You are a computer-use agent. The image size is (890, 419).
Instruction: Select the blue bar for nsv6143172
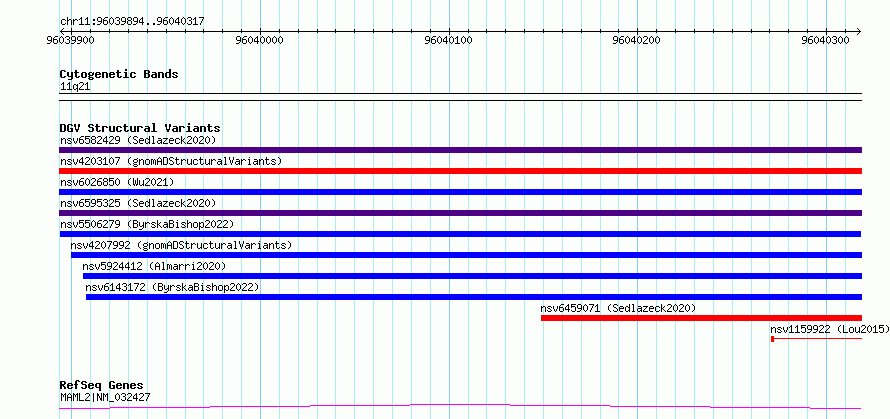pos(474,297)
